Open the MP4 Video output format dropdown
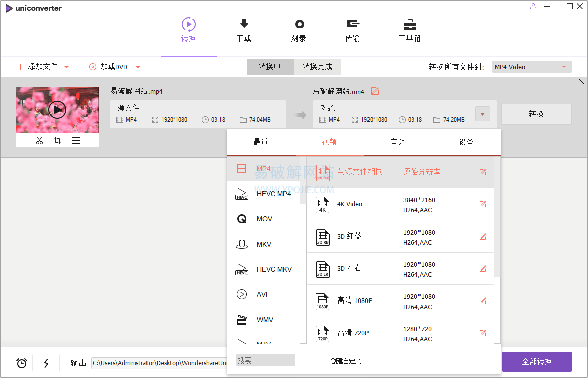Image resolution: width=588 pixels, height=378 pixels. click(x=532, y=67)
